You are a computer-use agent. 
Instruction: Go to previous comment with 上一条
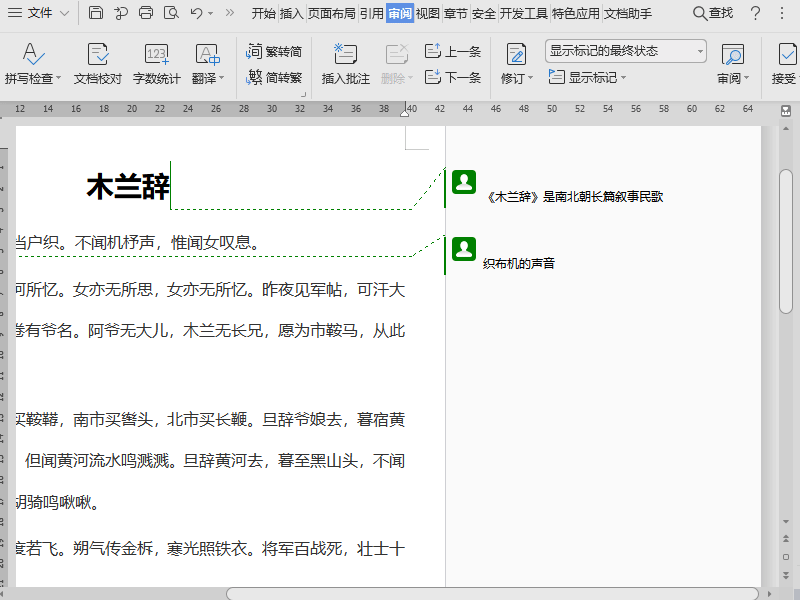[453, 51]
